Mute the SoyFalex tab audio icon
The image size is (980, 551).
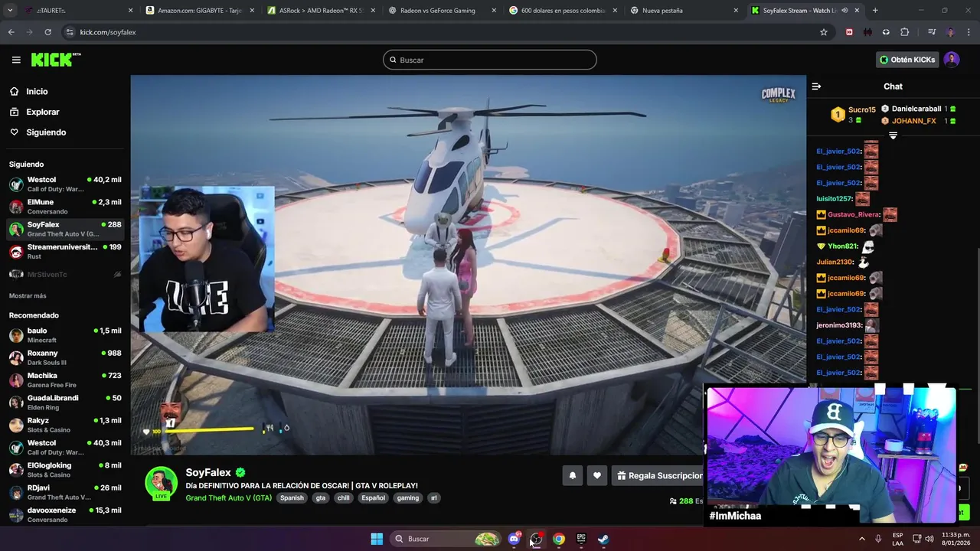tap(844, 11)
